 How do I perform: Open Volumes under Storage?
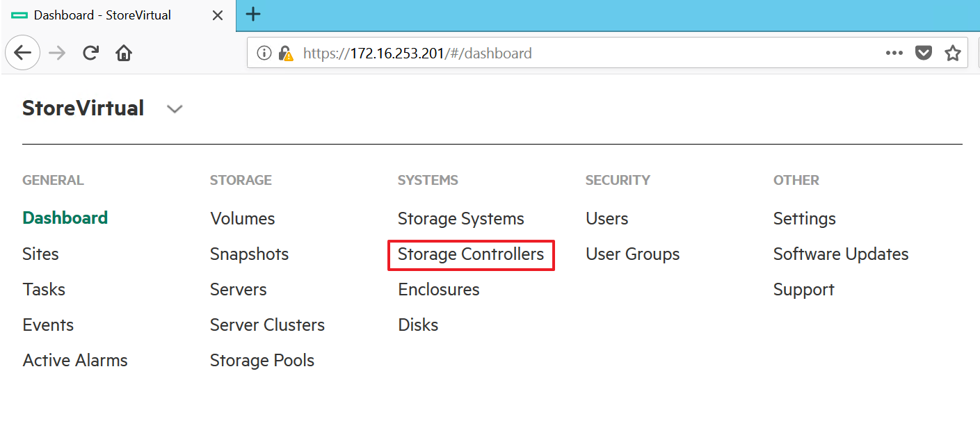pos(243,219)
